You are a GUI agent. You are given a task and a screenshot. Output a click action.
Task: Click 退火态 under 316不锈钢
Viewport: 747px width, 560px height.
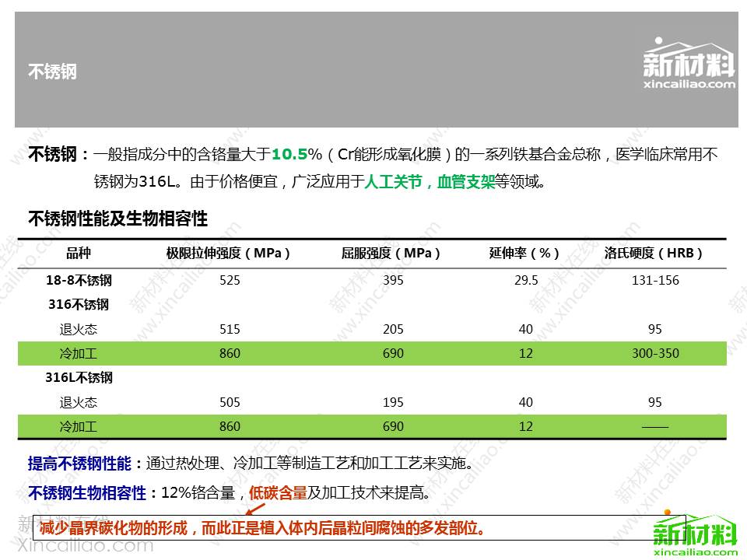(x=79, y=330)
